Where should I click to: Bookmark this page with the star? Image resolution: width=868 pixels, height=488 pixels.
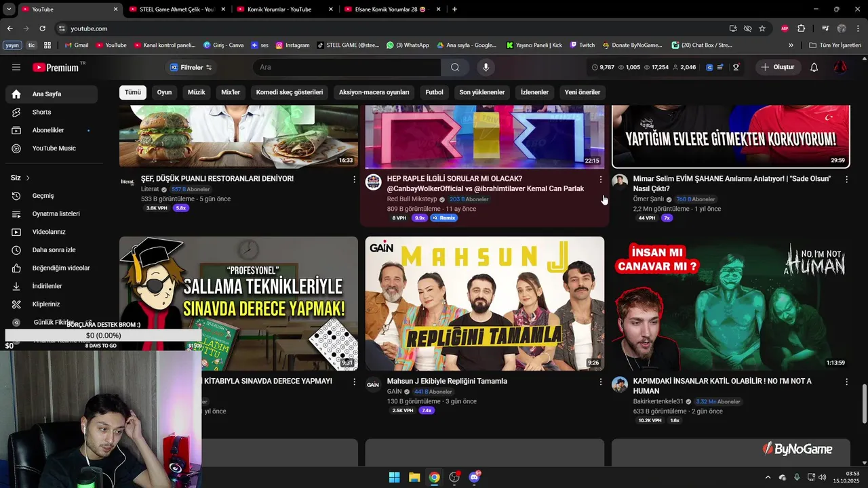[x=762, y=28]
